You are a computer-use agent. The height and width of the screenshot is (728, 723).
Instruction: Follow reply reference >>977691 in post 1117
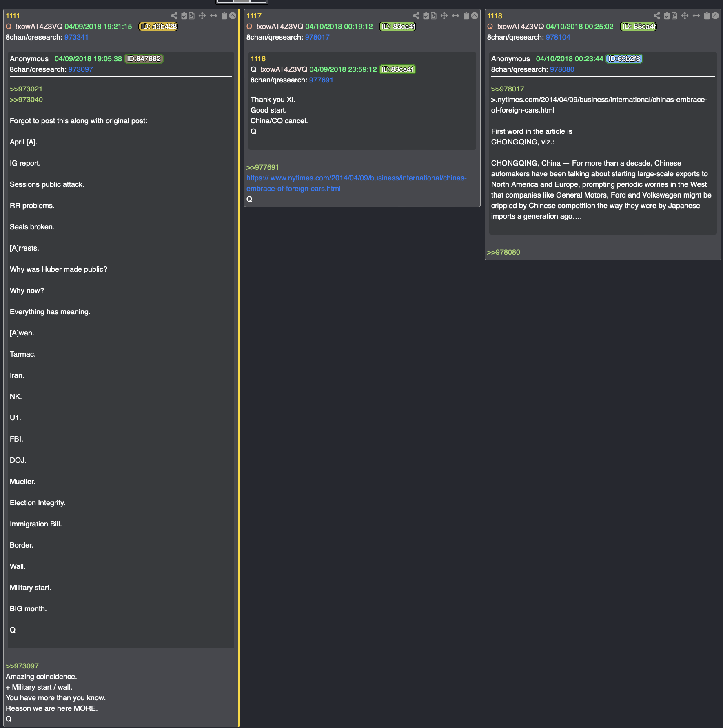263,167
